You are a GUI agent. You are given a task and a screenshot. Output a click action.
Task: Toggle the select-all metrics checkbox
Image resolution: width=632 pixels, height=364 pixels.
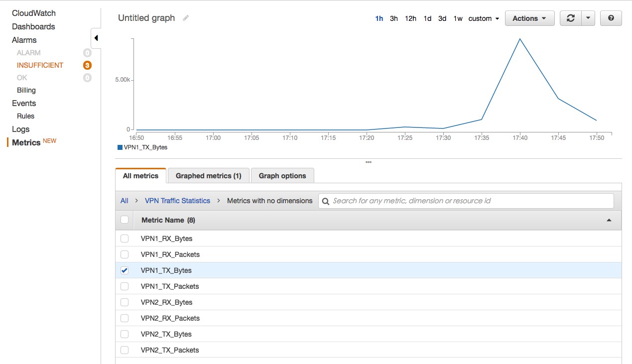125,220
